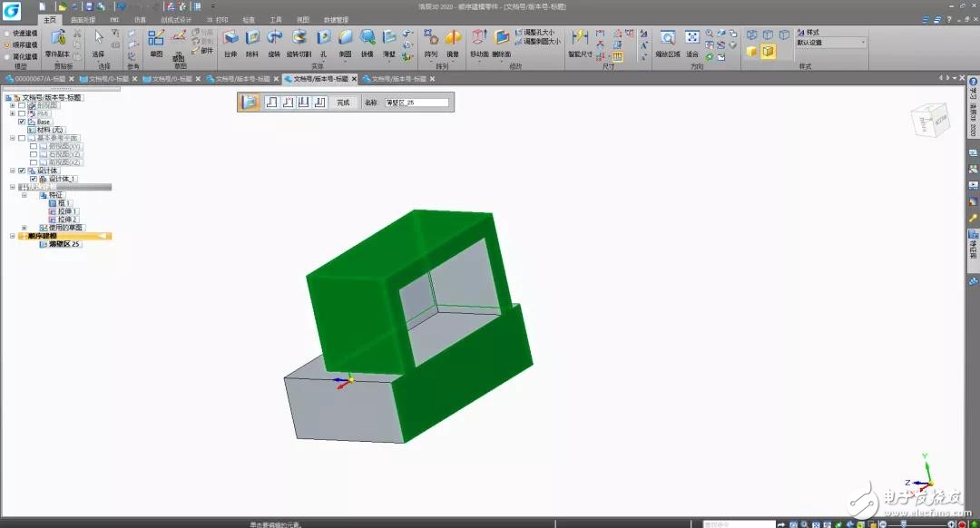Open the 主页 ribbon tab
The image size is (980, 528).
coord(50,20)
